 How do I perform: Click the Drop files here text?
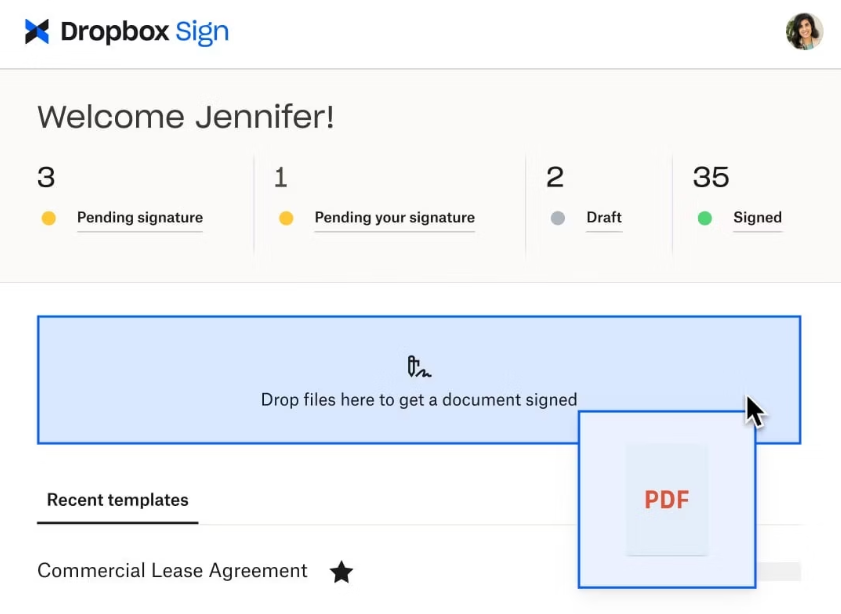[419, 400]
